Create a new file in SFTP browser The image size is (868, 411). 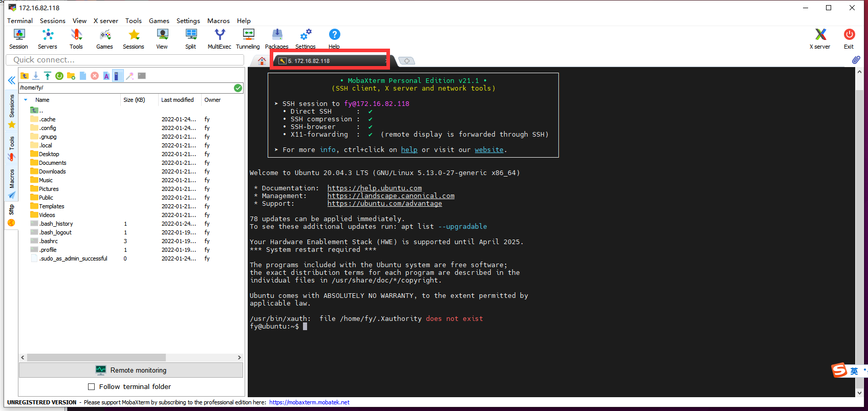point(83,76)
